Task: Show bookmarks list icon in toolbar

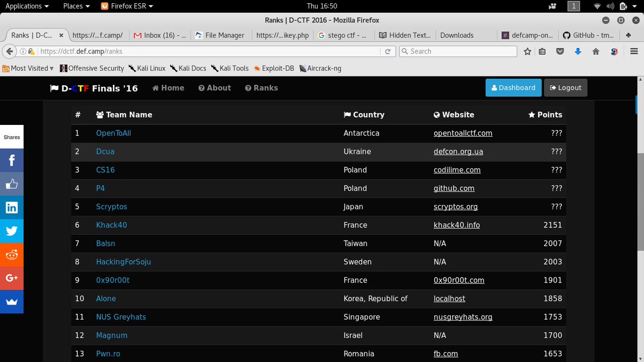Action: 543,51
